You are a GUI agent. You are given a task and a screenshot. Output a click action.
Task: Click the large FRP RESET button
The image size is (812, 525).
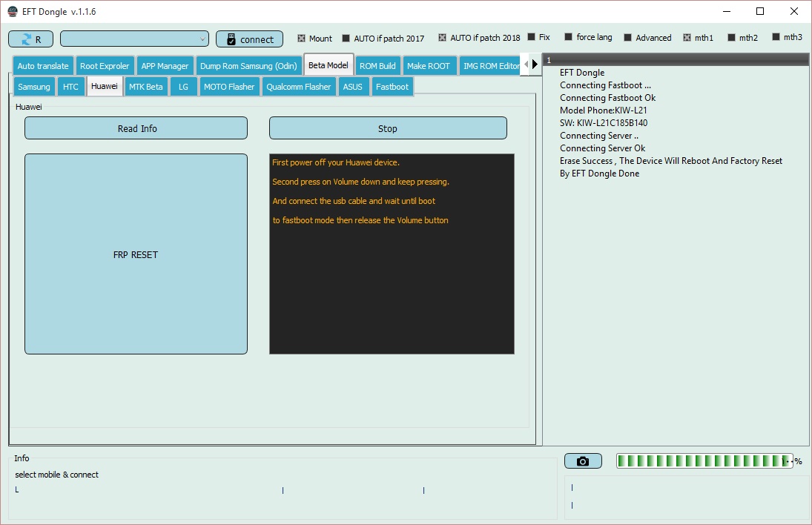tap(136, 254)
